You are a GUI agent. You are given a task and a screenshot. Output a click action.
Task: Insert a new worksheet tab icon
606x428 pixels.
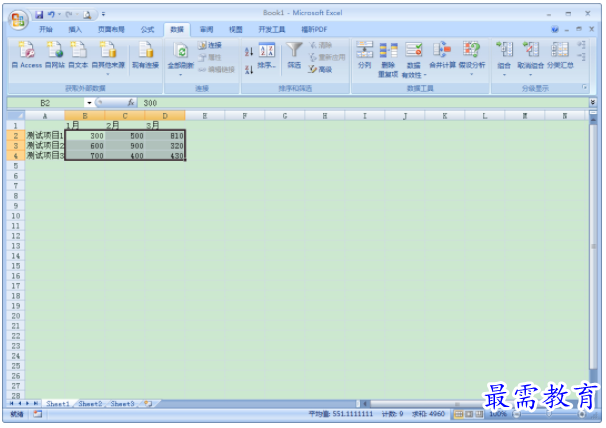148,404
